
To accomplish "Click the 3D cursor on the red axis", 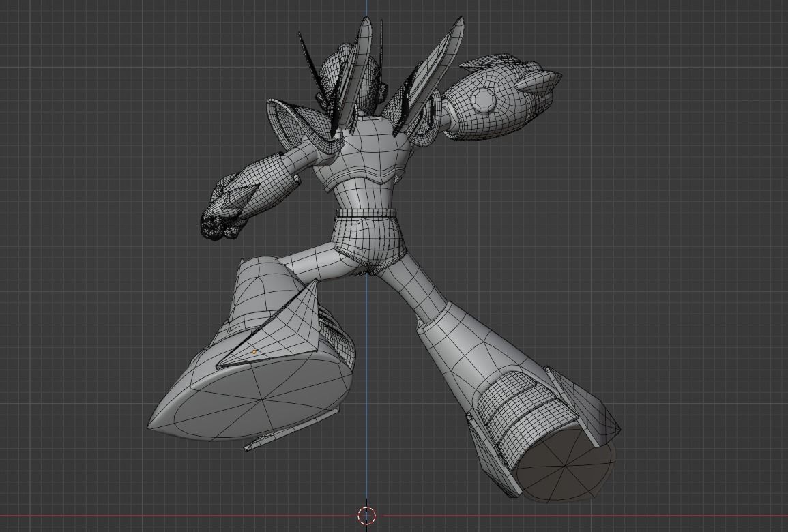I will (366, 515).
